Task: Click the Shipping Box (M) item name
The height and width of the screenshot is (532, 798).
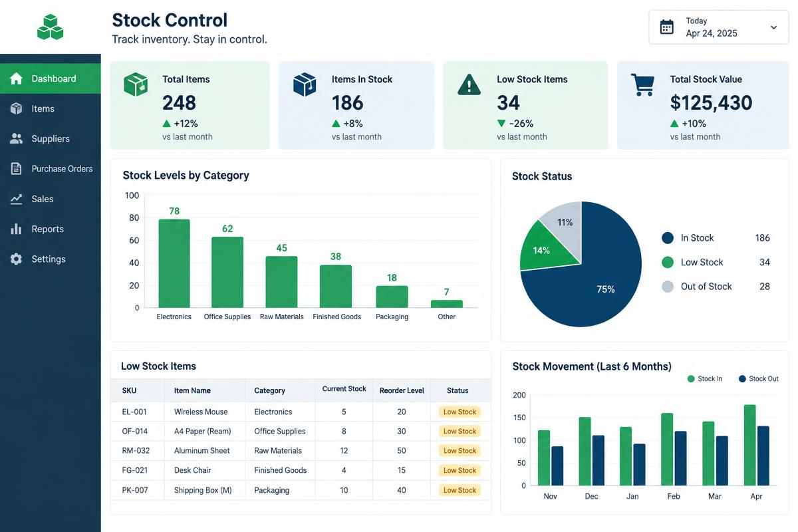Action: (203, 490)
